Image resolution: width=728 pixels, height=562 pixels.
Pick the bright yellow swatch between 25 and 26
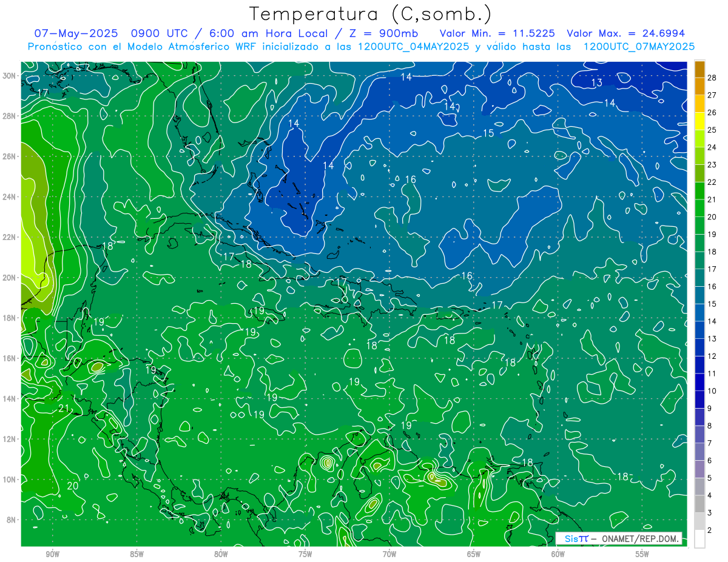[699, 121]
